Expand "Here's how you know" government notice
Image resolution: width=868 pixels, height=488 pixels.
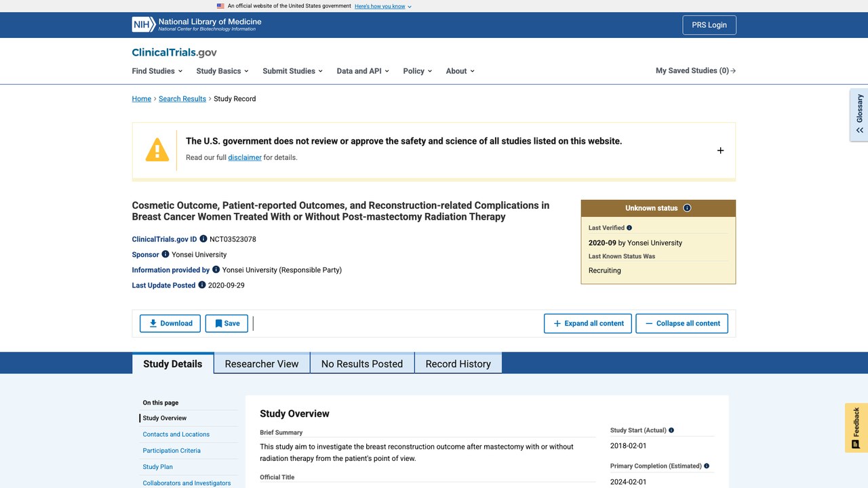click(x=383, y=6)
